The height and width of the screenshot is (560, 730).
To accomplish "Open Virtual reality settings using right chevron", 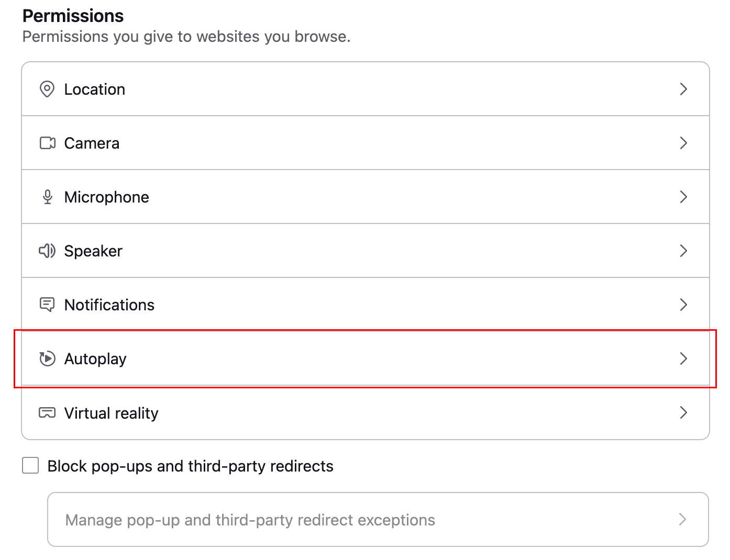I will 683,413.
